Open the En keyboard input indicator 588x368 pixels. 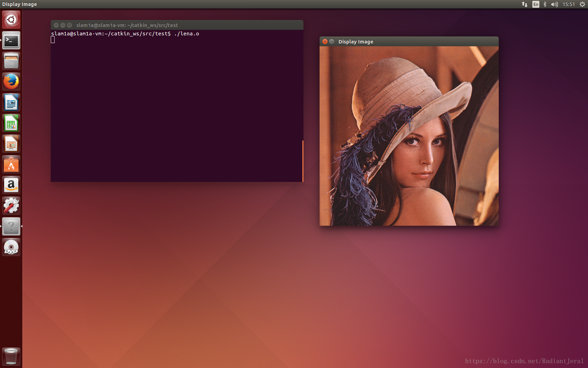click(x=535, y=4)
